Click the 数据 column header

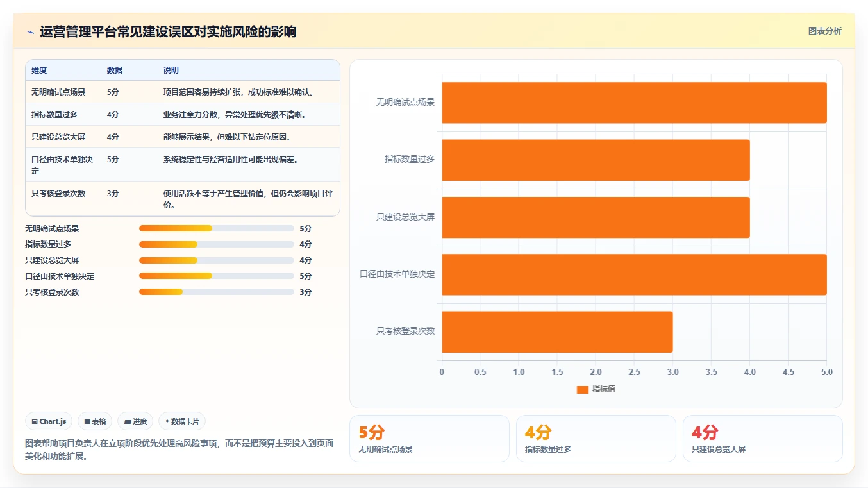click(115, 71)
